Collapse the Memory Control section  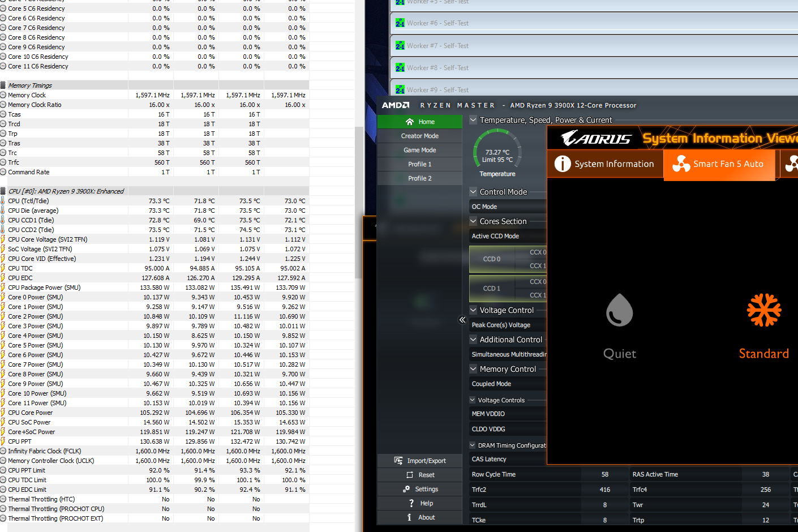(474, 369)
